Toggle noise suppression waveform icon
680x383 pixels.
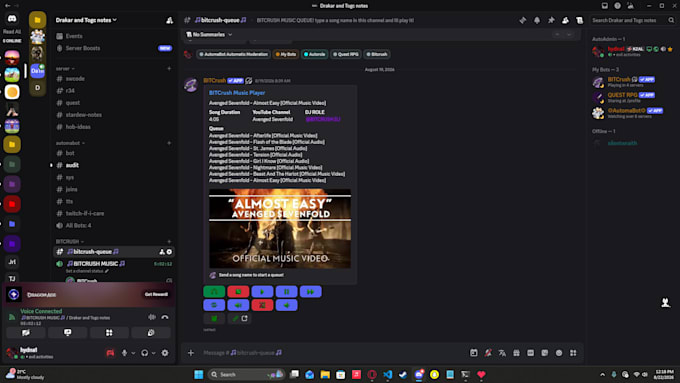pyautogui.click(x=152, y=318)
